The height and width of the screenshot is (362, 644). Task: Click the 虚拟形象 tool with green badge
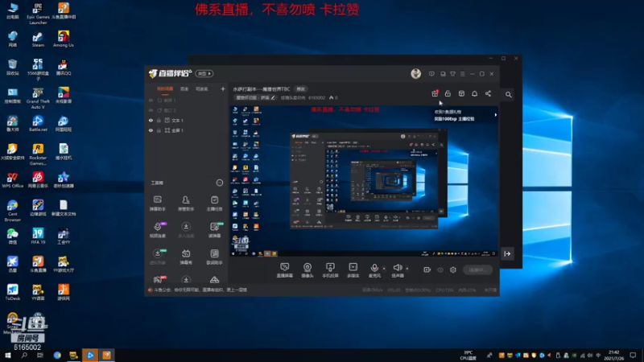[157, 257]
